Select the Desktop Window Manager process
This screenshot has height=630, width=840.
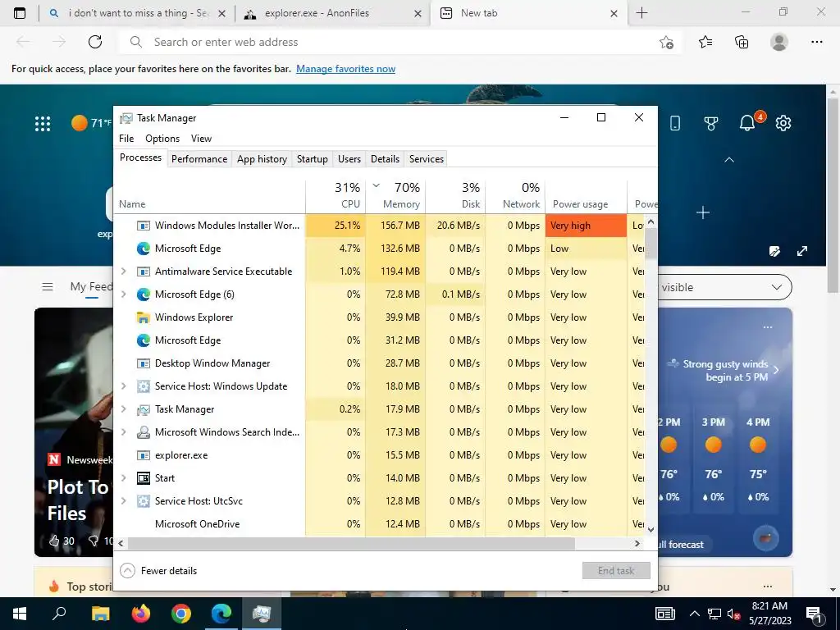tap(381, 363)
